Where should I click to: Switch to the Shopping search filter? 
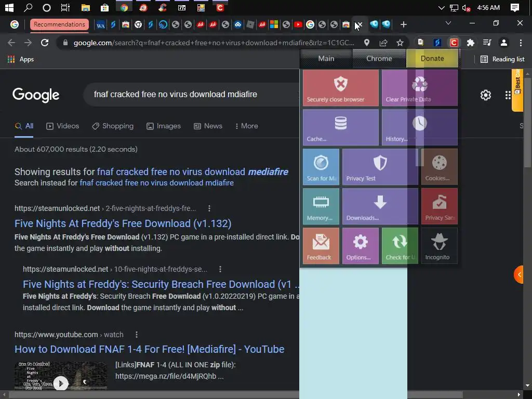click(113, 126)
